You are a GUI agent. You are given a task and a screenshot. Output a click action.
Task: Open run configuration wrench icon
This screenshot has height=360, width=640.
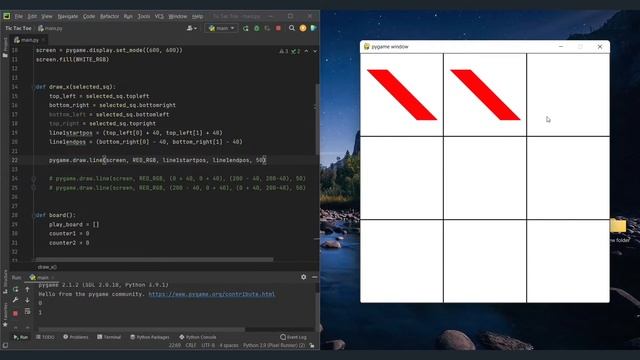[x=16, y=300]
